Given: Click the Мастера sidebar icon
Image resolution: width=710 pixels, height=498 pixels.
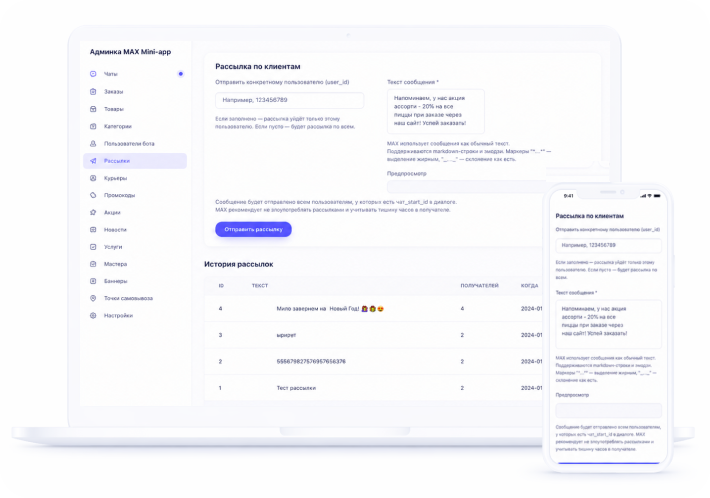Looking at the screenshot, I should click(93, 264).
